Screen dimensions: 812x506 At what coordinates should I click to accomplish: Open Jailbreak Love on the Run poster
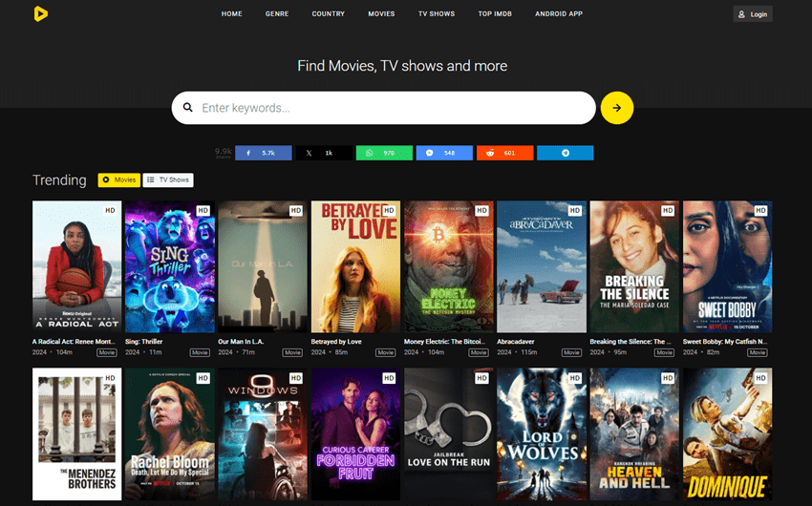click(448, 433)
